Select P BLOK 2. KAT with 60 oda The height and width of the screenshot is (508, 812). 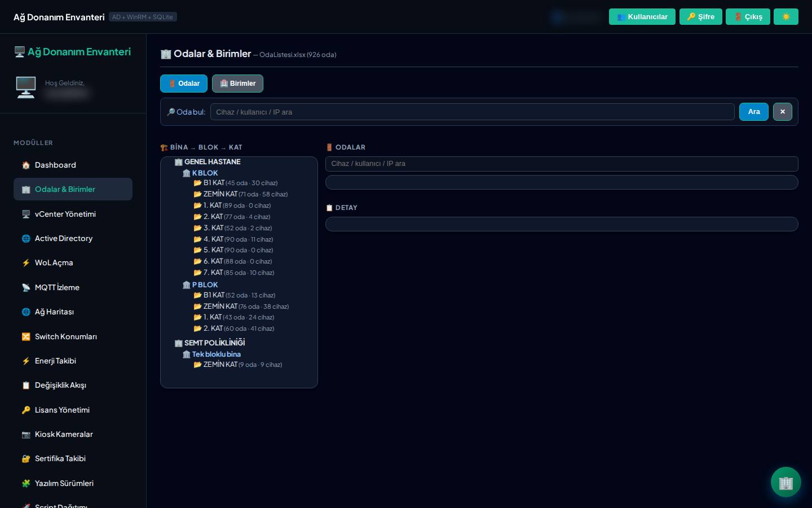tap(234, 329)
